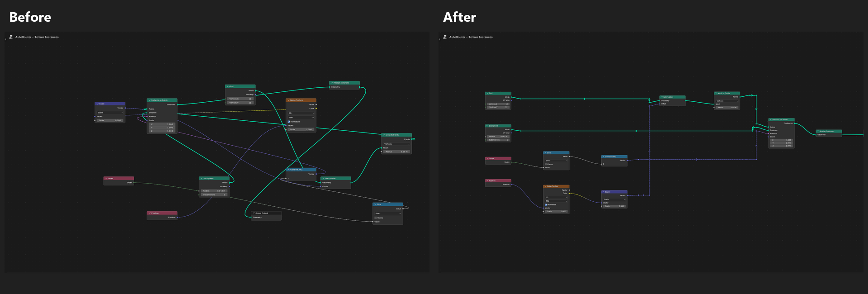Collapse Realize Instances node in Before panel
Image resolution: width=868 pixels, height=294 pixels.
click(331, 83)
